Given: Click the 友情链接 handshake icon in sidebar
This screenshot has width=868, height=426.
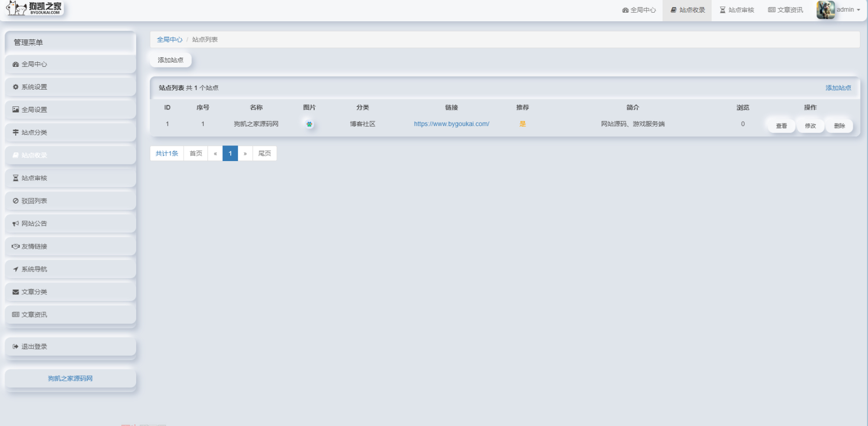Looking at the screenshot, I should coord(16,247).
